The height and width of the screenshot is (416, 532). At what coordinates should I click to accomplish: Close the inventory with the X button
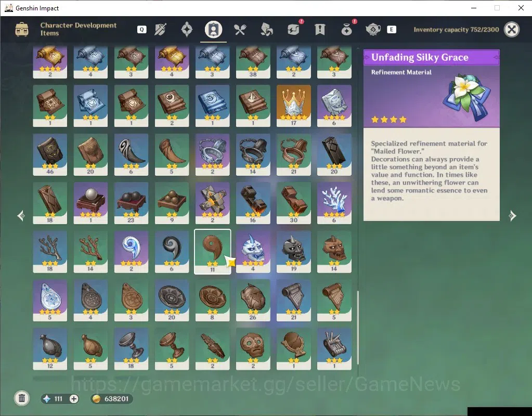click(512, 30)
